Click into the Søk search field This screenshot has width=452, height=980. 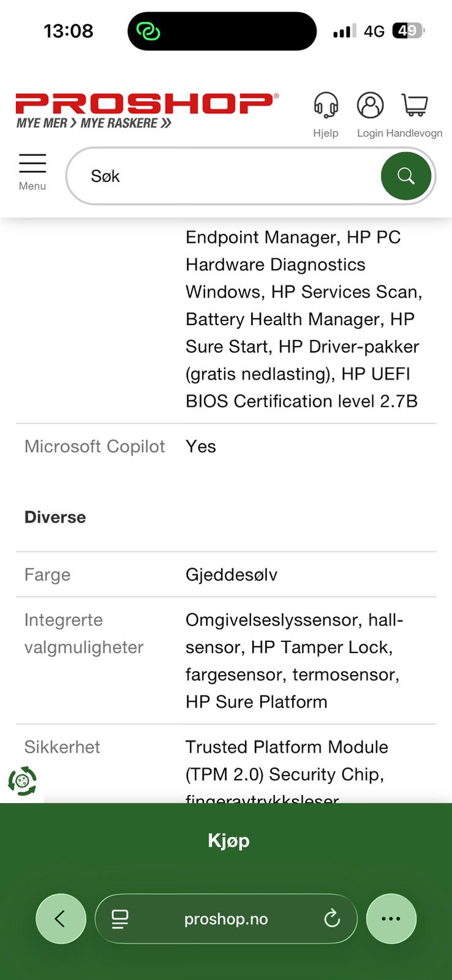227,176
